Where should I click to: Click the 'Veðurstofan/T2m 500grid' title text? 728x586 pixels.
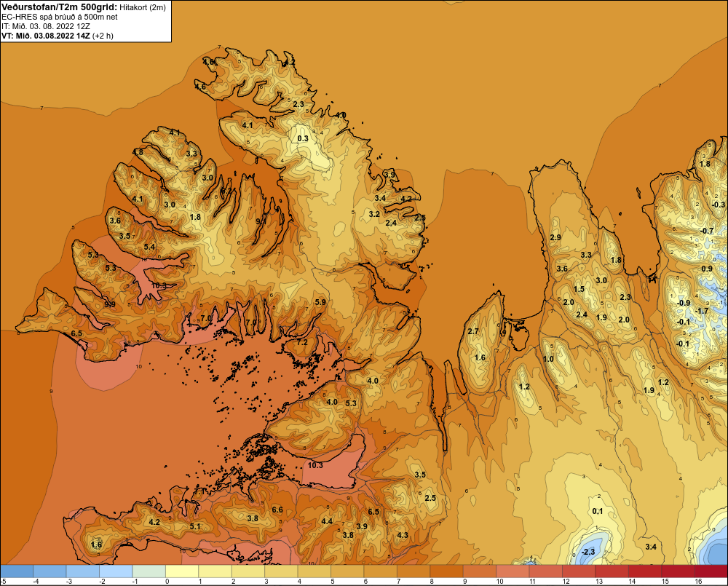coord(58,7)
